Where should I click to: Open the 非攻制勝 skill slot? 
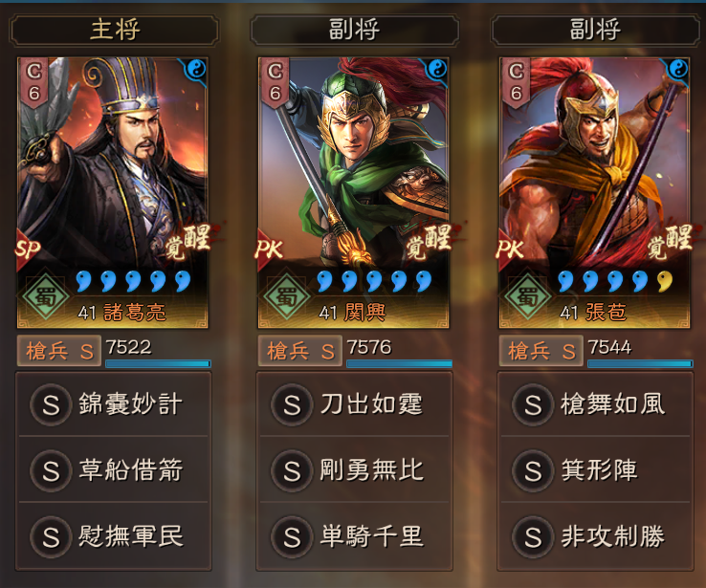595,536
